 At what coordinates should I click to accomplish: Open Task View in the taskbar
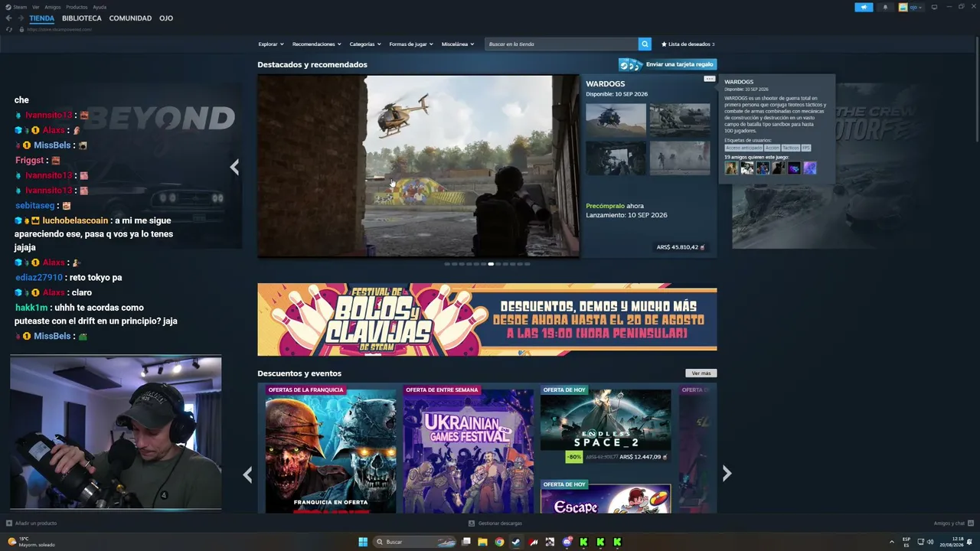click(465, 542)
